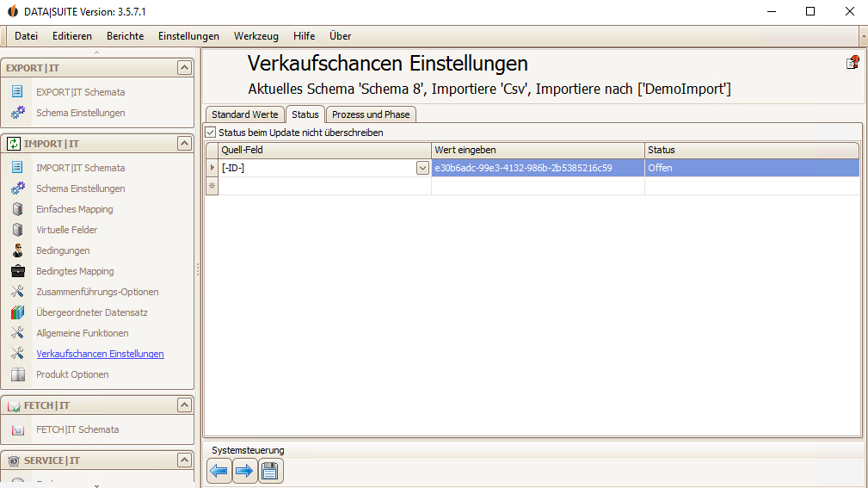Screen dimensions: 868x488
Task: Click the FETCH|IT header mail icon
Action: point(14,406)
